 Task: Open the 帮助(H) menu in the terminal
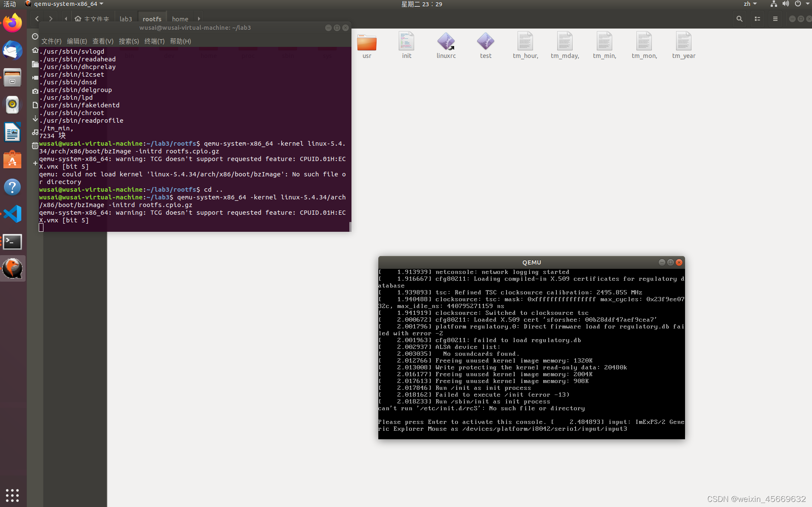tap(180, 41)
